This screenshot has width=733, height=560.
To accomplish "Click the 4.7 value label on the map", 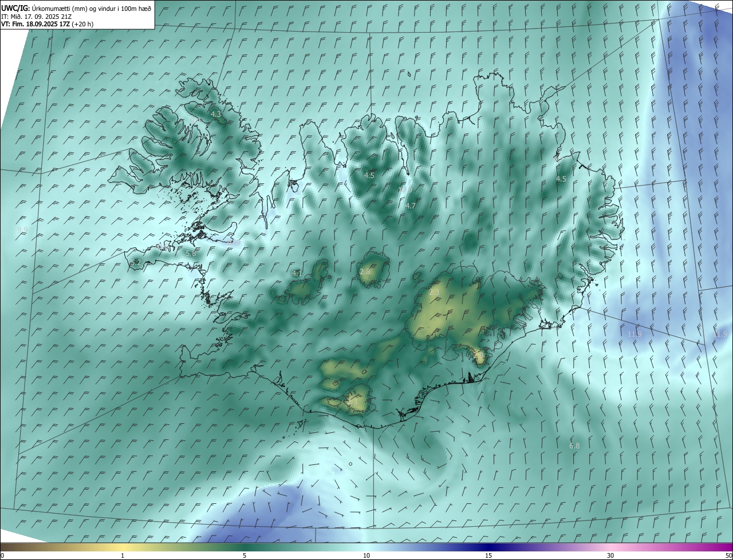I will (x=411, y=206).
